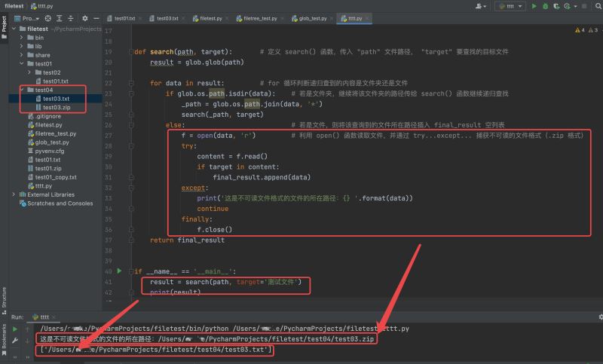Screen dimensions: 603x364
Task: Expand External Libraries node
Action: coord(14,194)
